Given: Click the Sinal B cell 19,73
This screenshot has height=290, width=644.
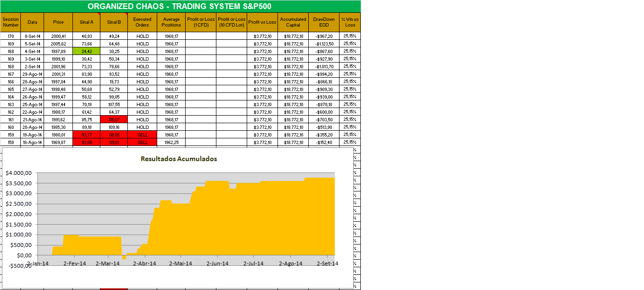Looking at the screenshot, I should click(114, 82).
